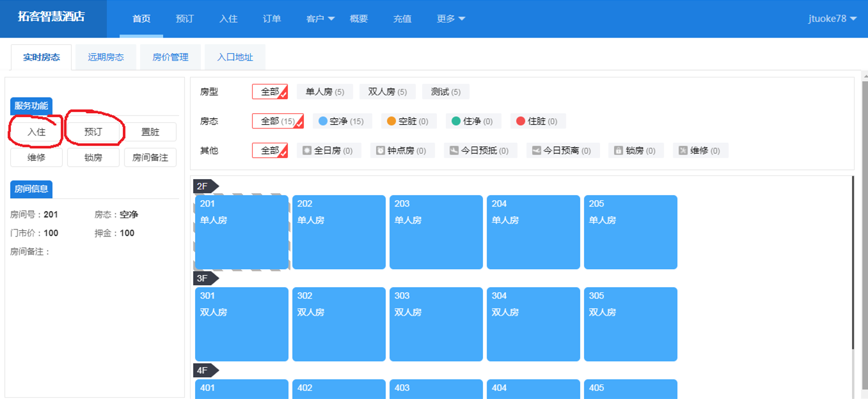Open 充值 in top navigation

(x=402, y=19)
